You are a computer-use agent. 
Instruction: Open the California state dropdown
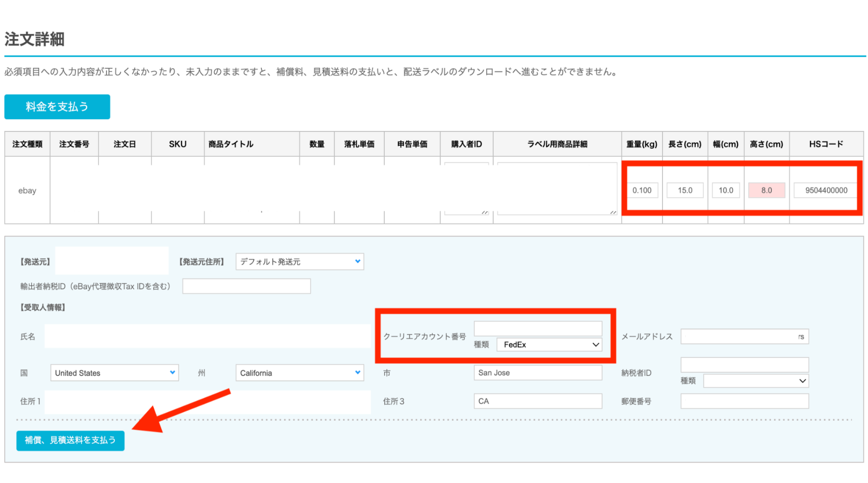(300, 373)
